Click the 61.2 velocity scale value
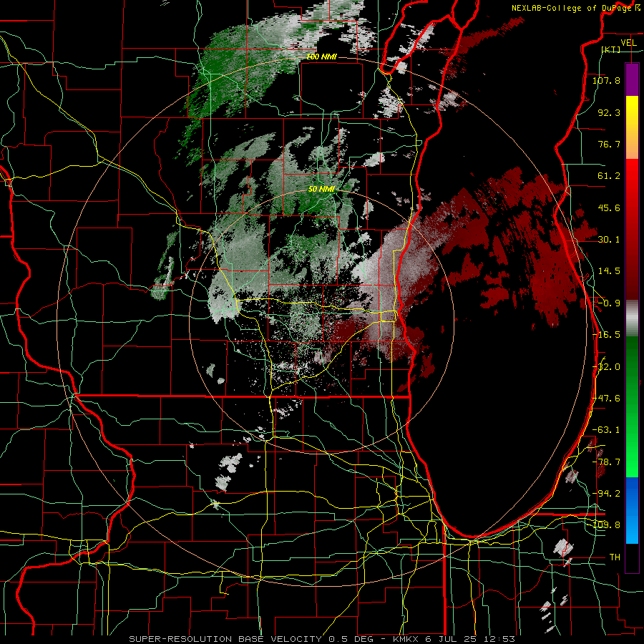Screen dimensions: 644x644 click(x=609, y=176)
